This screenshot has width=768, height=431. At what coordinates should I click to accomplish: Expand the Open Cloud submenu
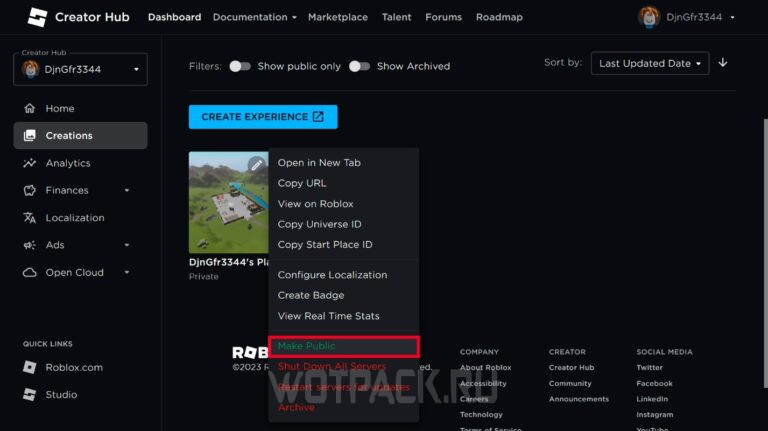[x=127, y=272]
